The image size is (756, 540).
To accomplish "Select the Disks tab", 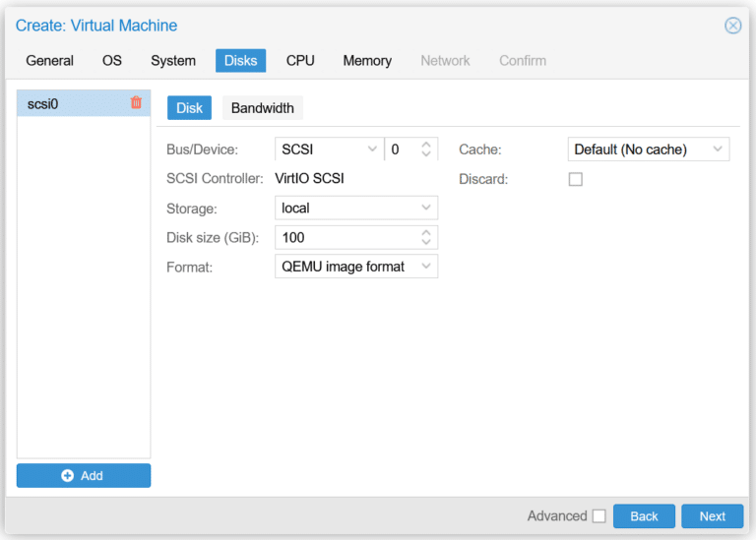I will [x=240, y=61].
